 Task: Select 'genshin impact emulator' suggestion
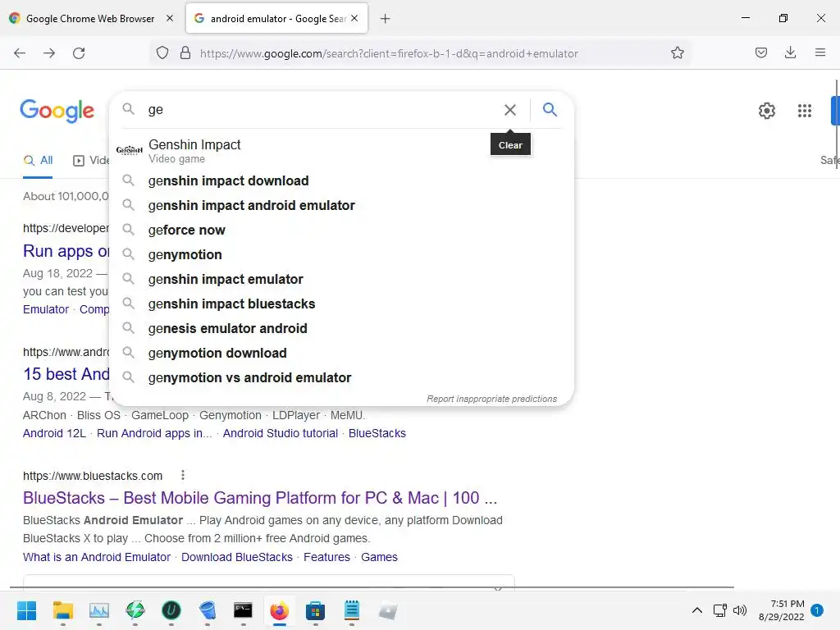pyautogui.click(x=341, y=279)
